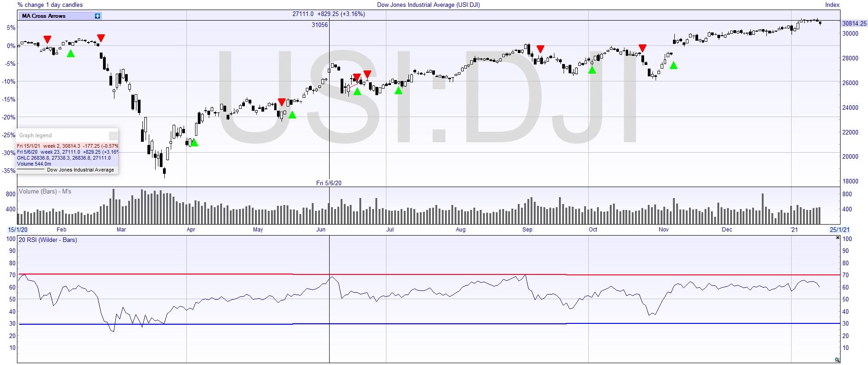868x365 pixels.
Task: Select the green up arrow in mid June
Action: click(357, 91)
